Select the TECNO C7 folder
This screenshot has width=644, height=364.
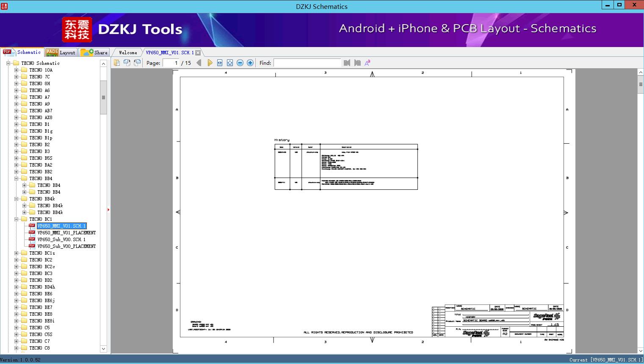click(39, 341)
